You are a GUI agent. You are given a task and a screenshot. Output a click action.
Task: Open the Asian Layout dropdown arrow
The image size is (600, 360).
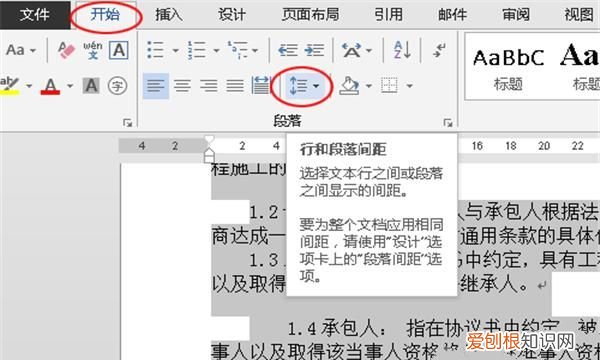pyautogui.click(x=369, y=50)
